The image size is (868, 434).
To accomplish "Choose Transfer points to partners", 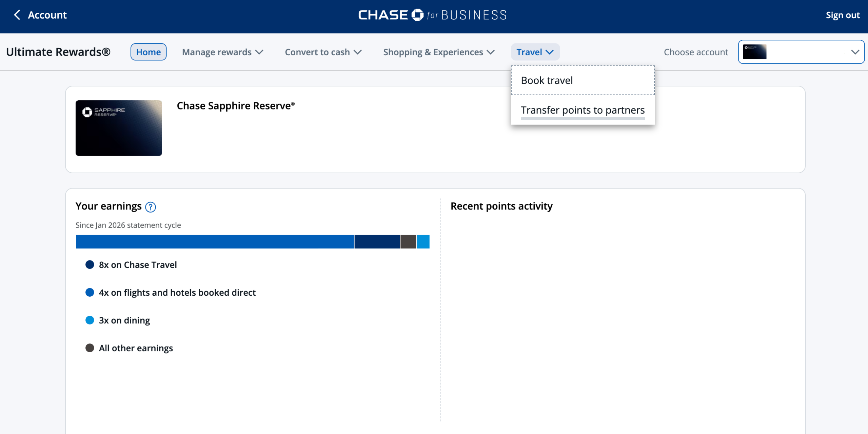I will tap(583, 110).
